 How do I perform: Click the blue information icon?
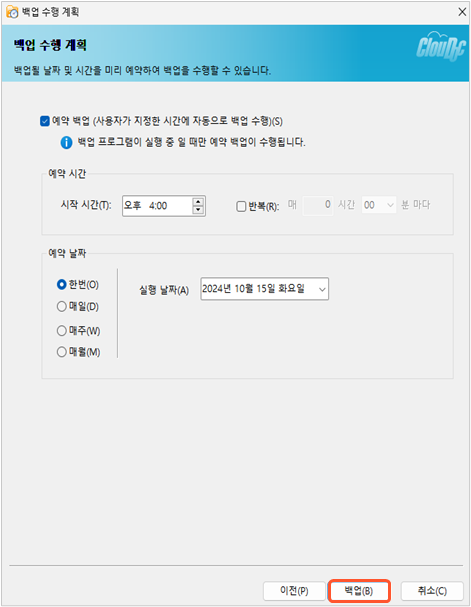pyautogui.click(x=66, y=142)
